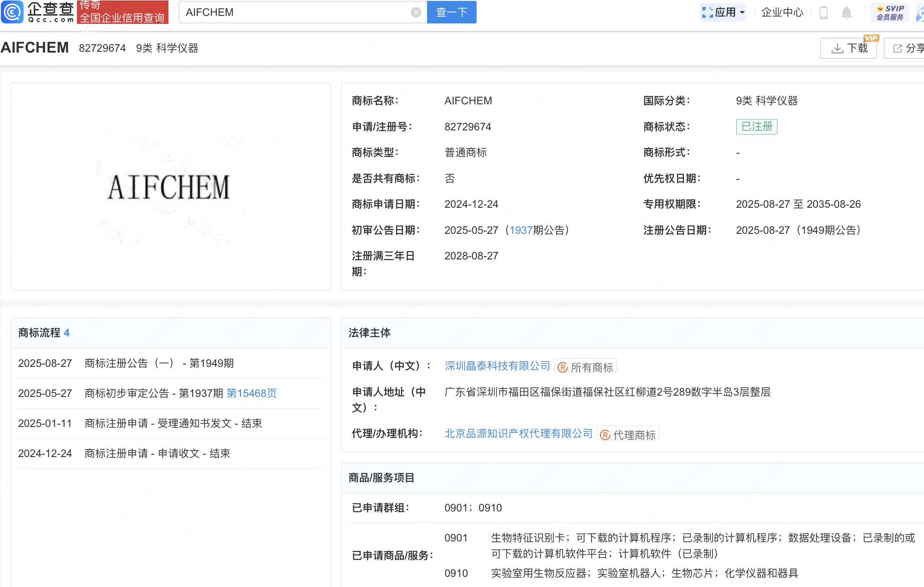Click 9类 科学仪器 classification value
The width and height of the screenshot is (924, 587).
[767, 101]
